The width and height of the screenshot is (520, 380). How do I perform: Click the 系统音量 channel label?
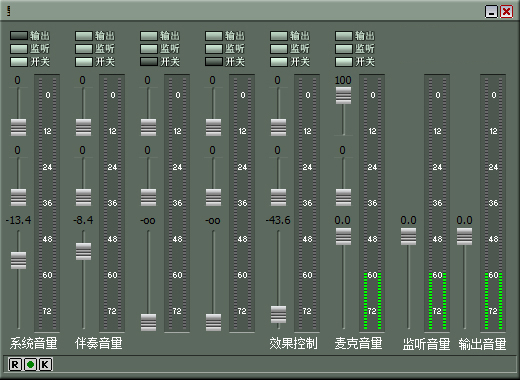point(34,343)
